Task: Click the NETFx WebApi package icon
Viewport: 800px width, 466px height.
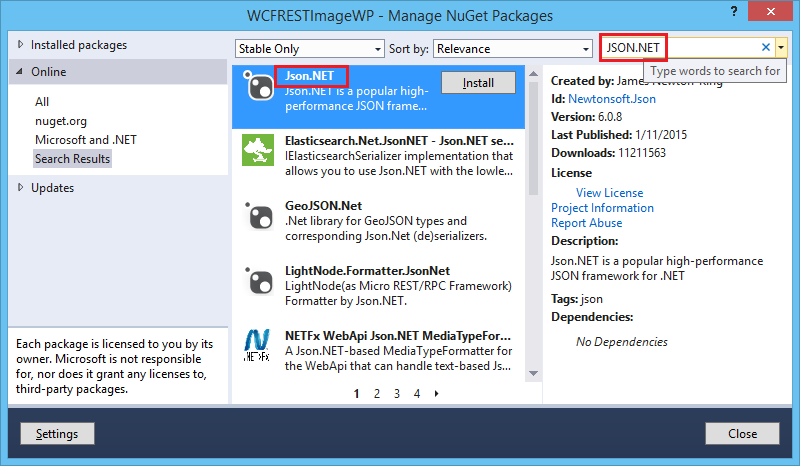Action: [257, 346]
